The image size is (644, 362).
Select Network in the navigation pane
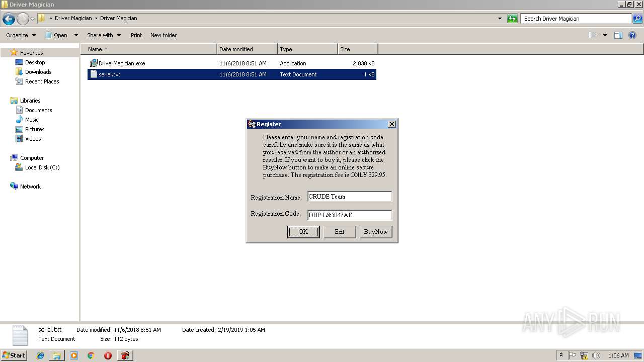click(30, 187)
